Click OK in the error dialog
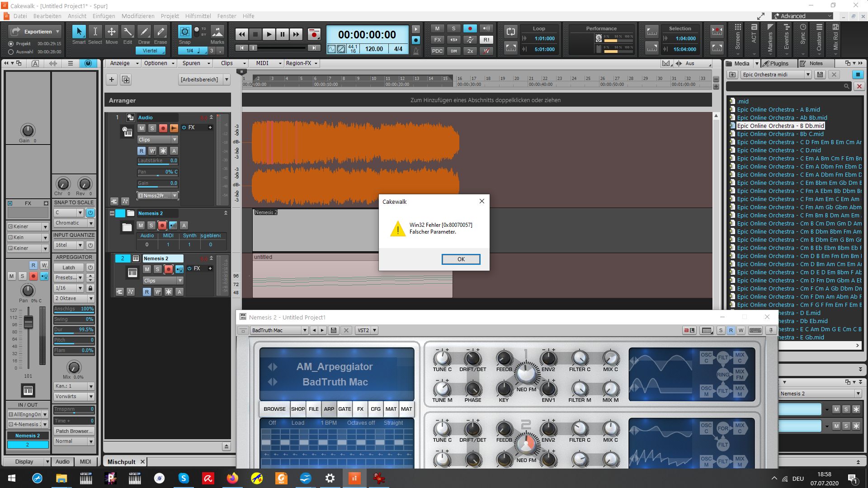This screenshot has height=488, width=868. (x=461, y=259)
